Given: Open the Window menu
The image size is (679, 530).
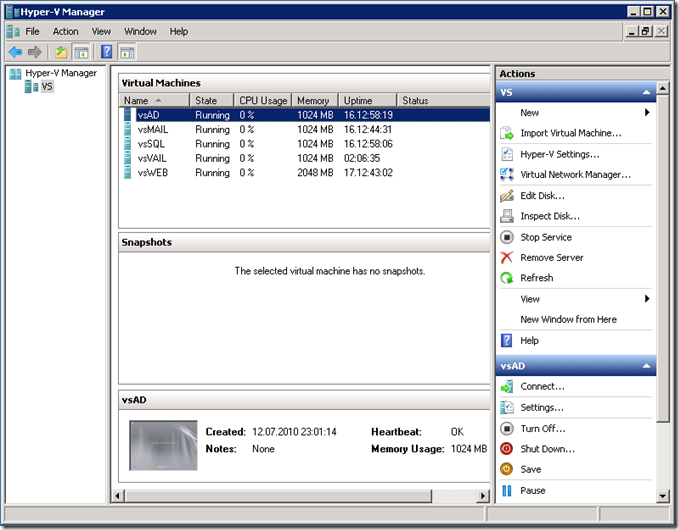Looking at the screenshot, I should tap(140, 31).
